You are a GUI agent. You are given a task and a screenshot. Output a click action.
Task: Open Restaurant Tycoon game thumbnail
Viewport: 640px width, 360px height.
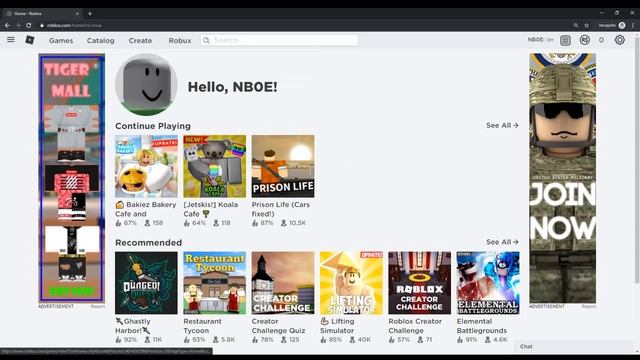(x=215, y=283)
